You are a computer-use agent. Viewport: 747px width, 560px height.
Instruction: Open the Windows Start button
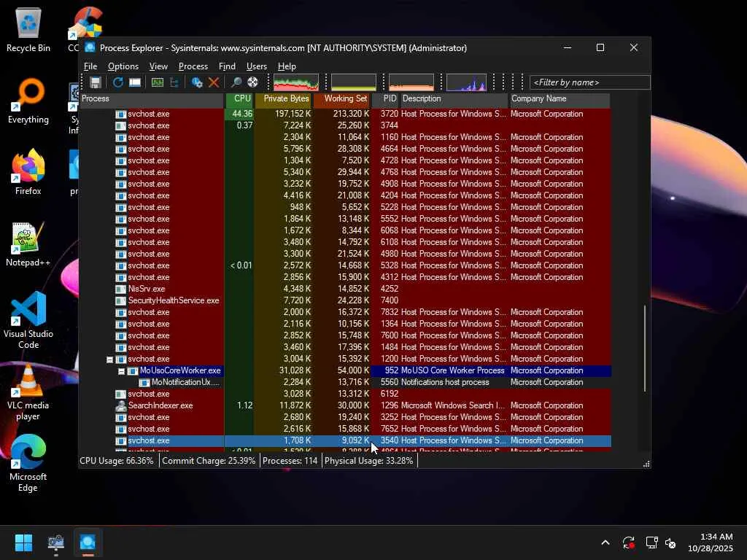tap(23, 542)
